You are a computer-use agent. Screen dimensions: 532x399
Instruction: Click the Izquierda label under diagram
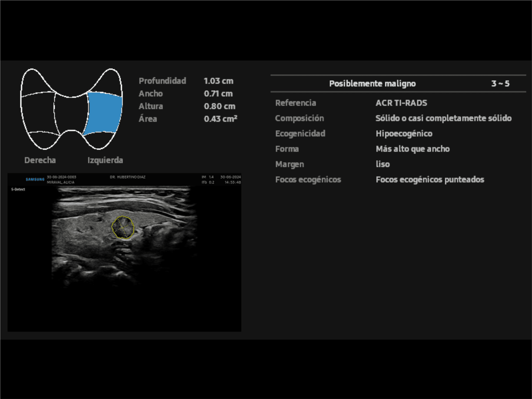(x=105, y=160)
